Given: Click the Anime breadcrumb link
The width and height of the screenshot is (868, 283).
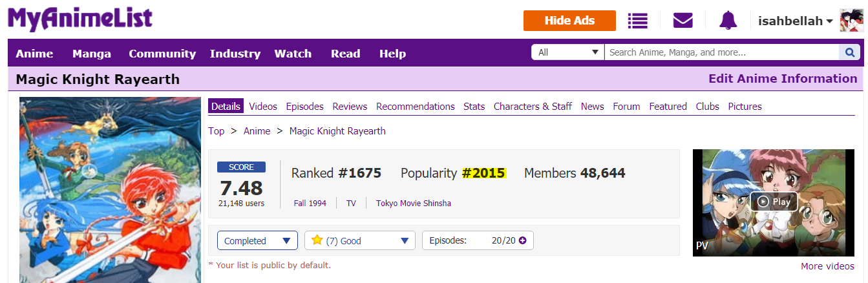Looking at the screenshot, I should 257,131.
